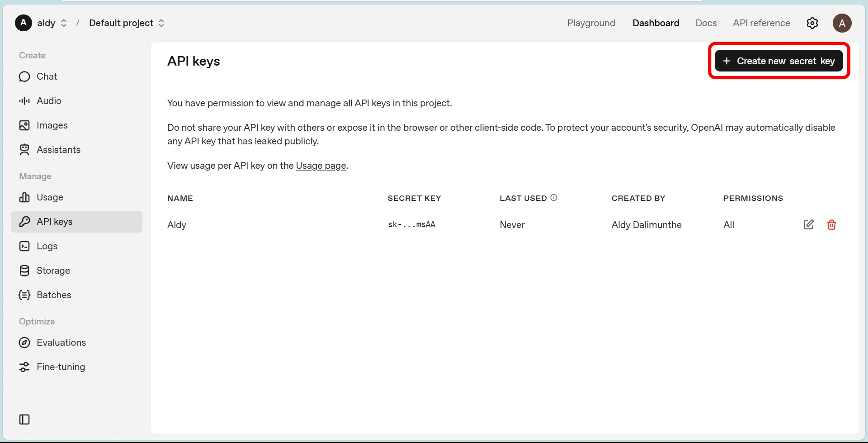Click the LAST USED column header

tap(523, 198)
